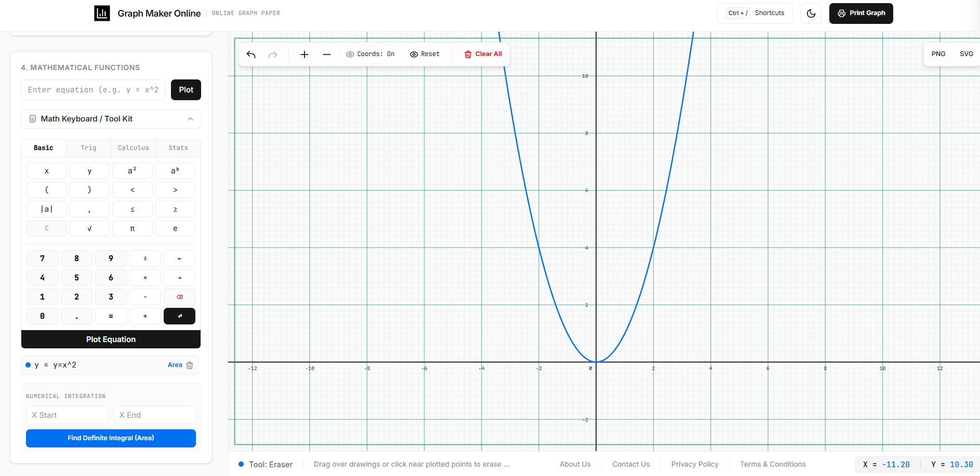Switch to the Basic keyboard tab

pos(44,148)
